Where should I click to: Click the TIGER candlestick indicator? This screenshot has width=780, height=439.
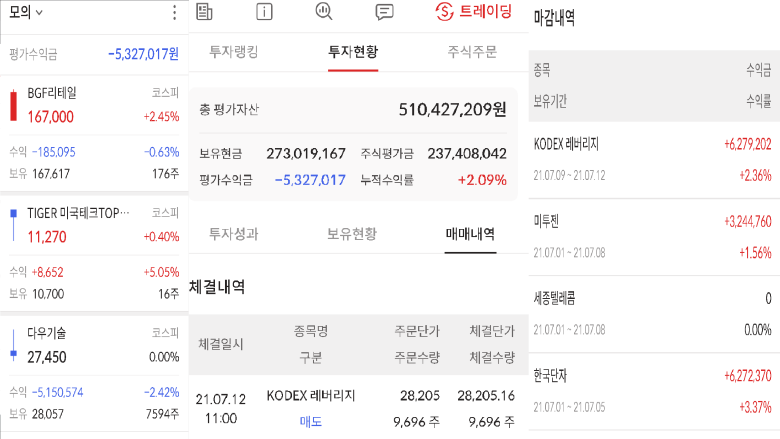click(x=13, y=225)
